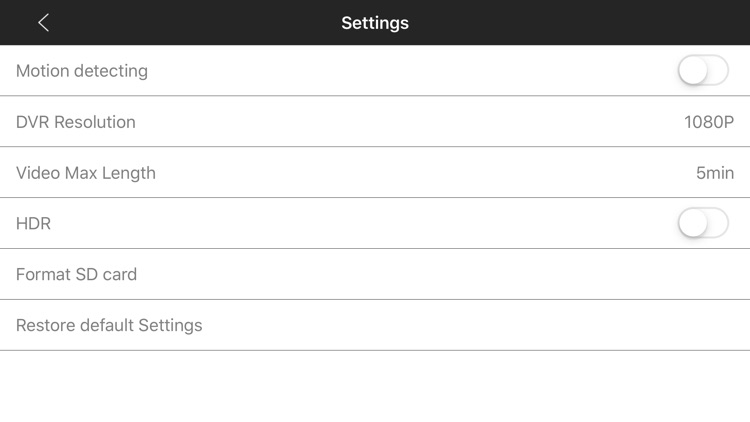The width and height of the screenshot is (750, 422).
Task: Click the 5min length value
Action: click(x=715, y=173)
